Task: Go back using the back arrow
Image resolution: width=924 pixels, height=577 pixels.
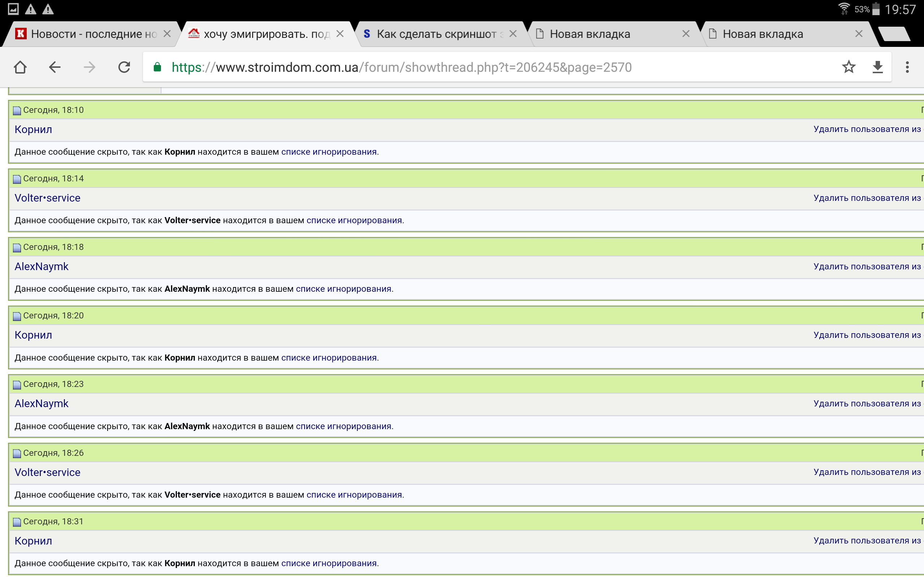Action: point(55,67)
